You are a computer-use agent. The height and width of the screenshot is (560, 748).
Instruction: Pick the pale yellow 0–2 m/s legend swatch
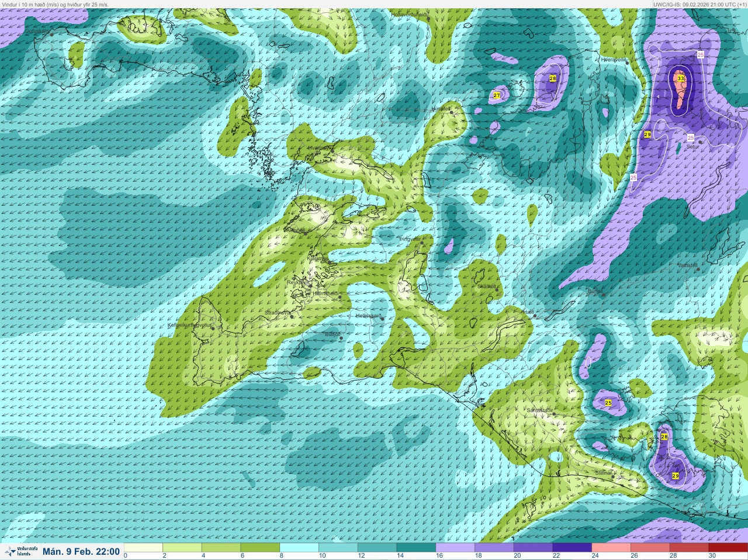[144, 548]
